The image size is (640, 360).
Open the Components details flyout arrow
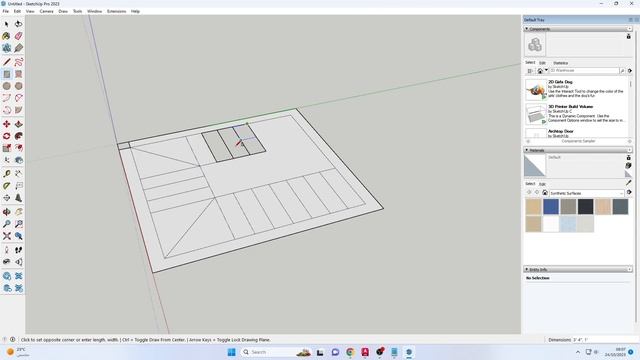pyautogui.click(x=630, y=71)
